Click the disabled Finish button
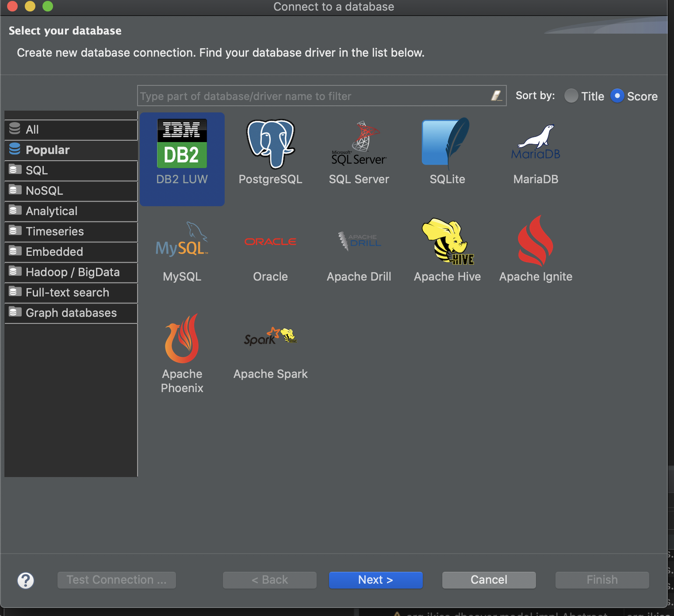The width and height of the screenshot is (674, 616). 602,580
